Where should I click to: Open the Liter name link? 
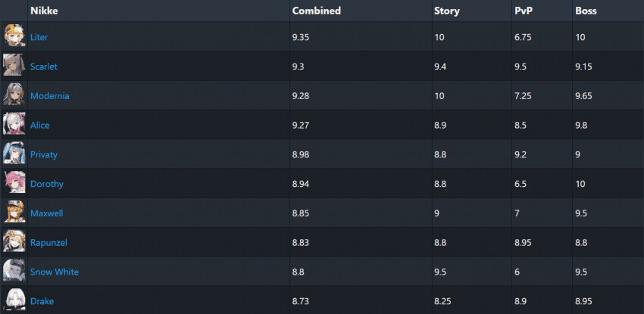(39, 37)
